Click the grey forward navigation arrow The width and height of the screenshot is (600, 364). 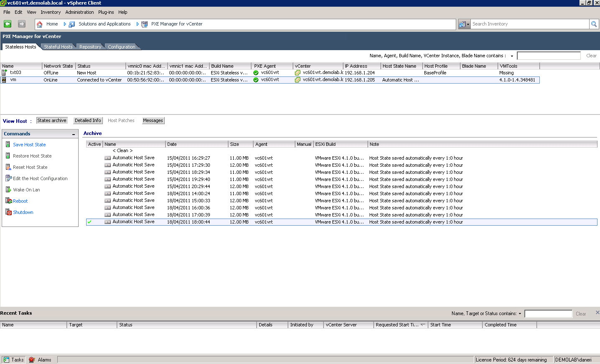[x=22, y=24]
